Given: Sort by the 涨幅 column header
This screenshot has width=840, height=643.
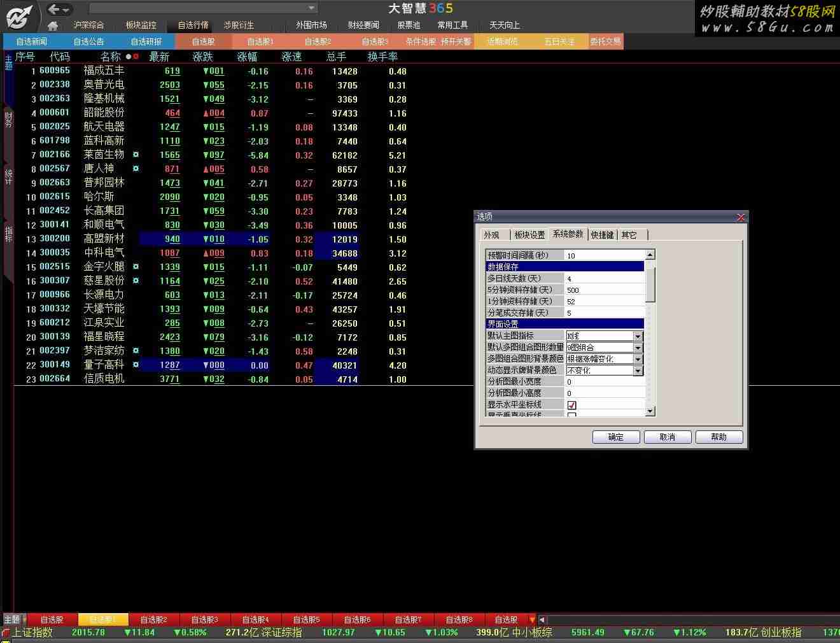Looking at the screenshot, I should (x=248, y=57).
